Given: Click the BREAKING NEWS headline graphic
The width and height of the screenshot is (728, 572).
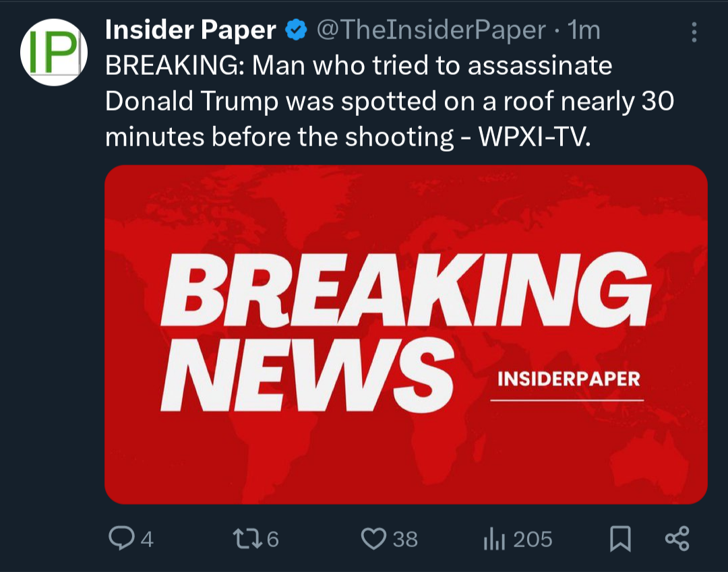Looking at the screenshot, I should (x=405, y=331).
